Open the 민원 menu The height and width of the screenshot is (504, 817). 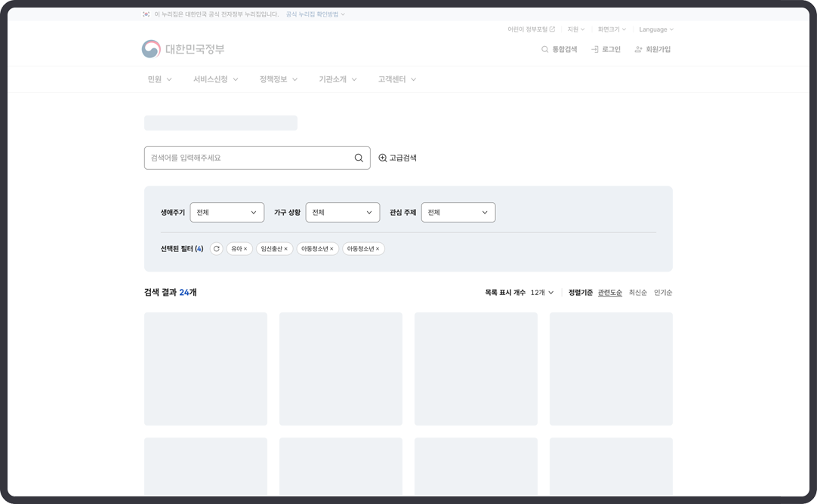[x=159, y=79]
